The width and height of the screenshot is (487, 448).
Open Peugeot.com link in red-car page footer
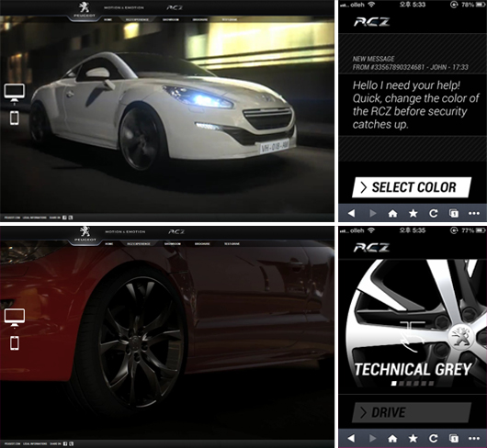tap(13, 444)
